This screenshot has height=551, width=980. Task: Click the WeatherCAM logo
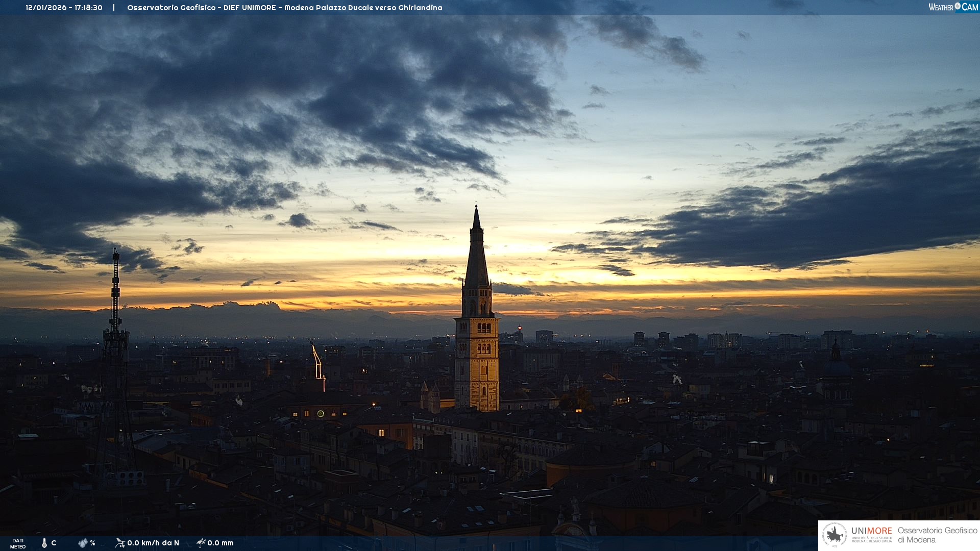point(953,7)
